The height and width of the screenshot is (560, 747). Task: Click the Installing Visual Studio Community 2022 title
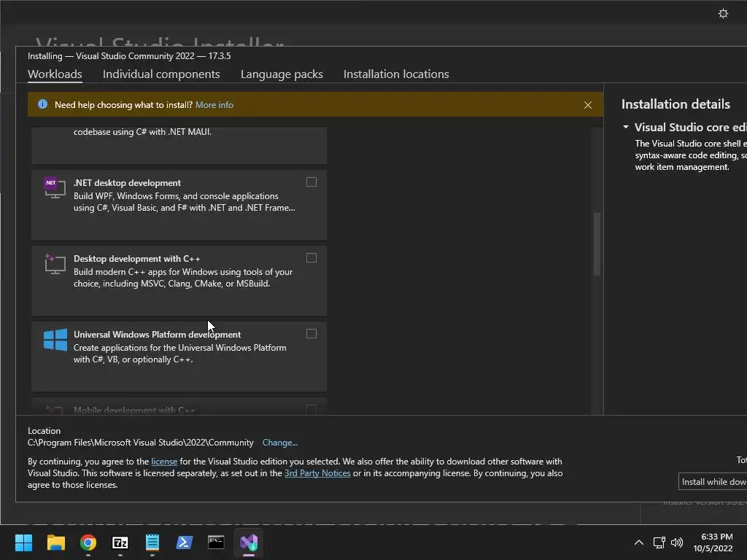[x=129, y=55]
